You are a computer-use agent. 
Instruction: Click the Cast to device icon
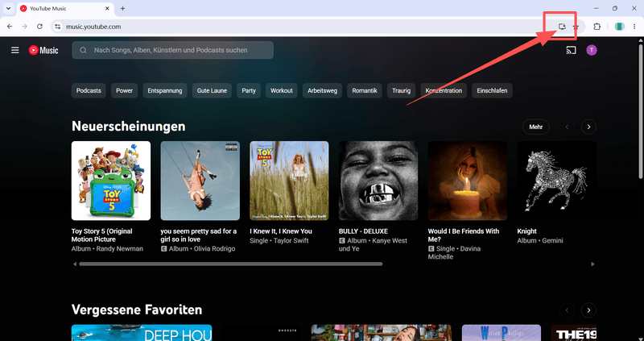(x=571, y=50)
